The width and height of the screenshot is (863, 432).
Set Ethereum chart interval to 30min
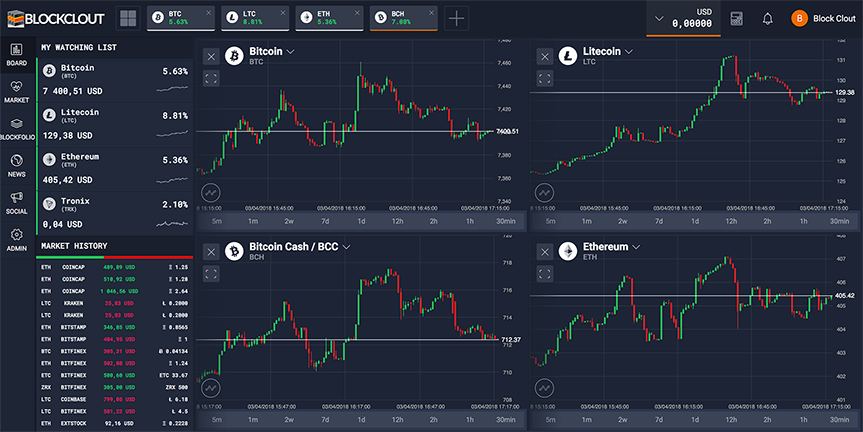point(839,420)
